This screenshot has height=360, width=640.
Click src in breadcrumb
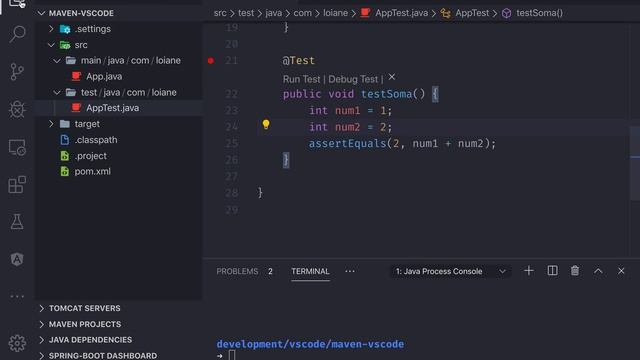point(220,13)
